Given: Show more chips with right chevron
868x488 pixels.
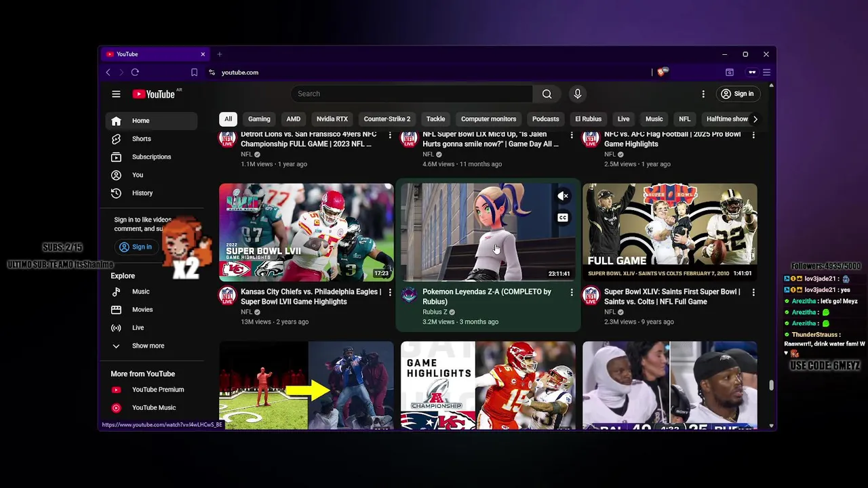Looking at the screenshot, I should click(755, 119).
